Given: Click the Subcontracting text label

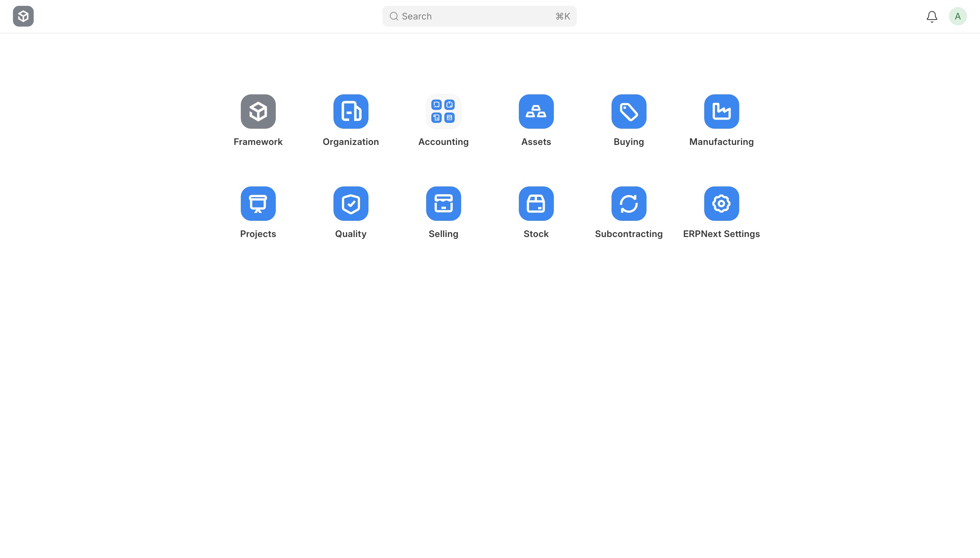Looking at the screenshot, I should tap(629, 234).
